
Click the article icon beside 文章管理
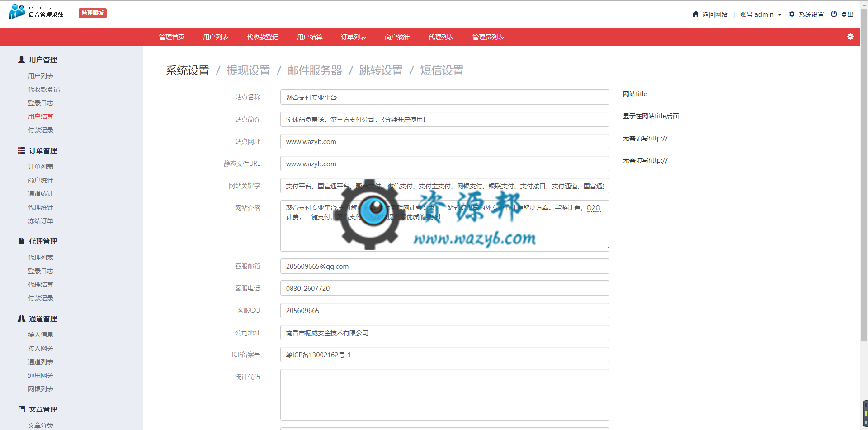[21, 409]
